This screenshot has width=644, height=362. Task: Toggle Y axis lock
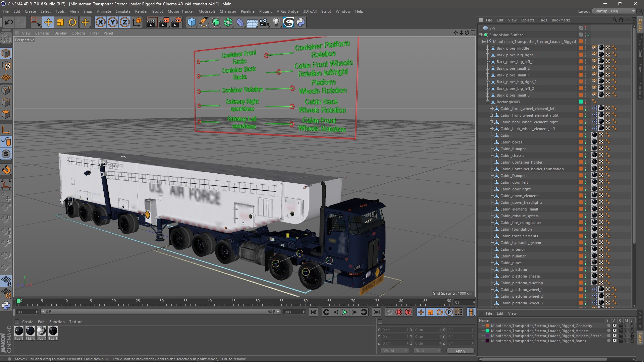click(113, 22)
